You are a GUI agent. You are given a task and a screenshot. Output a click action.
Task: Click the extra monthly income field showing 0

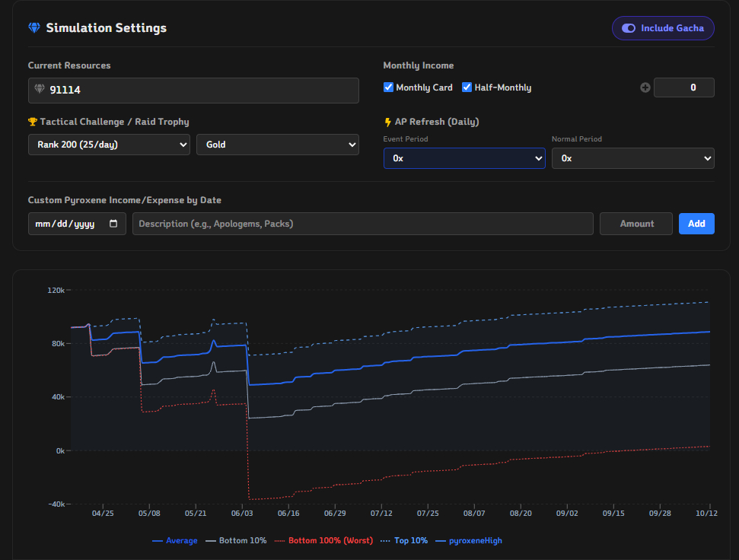(684, 87)
